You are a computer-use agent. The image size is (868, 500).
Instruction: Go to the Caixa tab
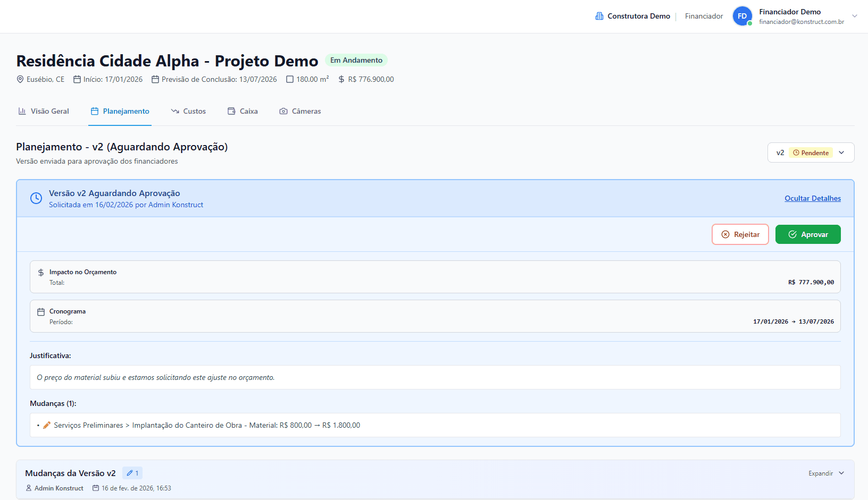(x=243, y=112)
